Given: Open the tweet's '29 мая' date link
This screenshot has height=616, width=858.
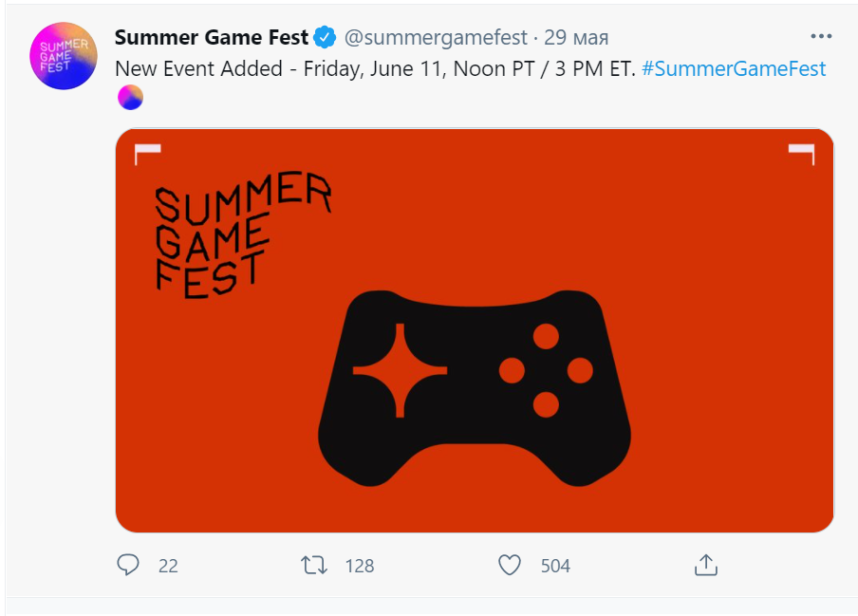Looking at the screenshot, I should pyautogui.click(x=576, y=38).
